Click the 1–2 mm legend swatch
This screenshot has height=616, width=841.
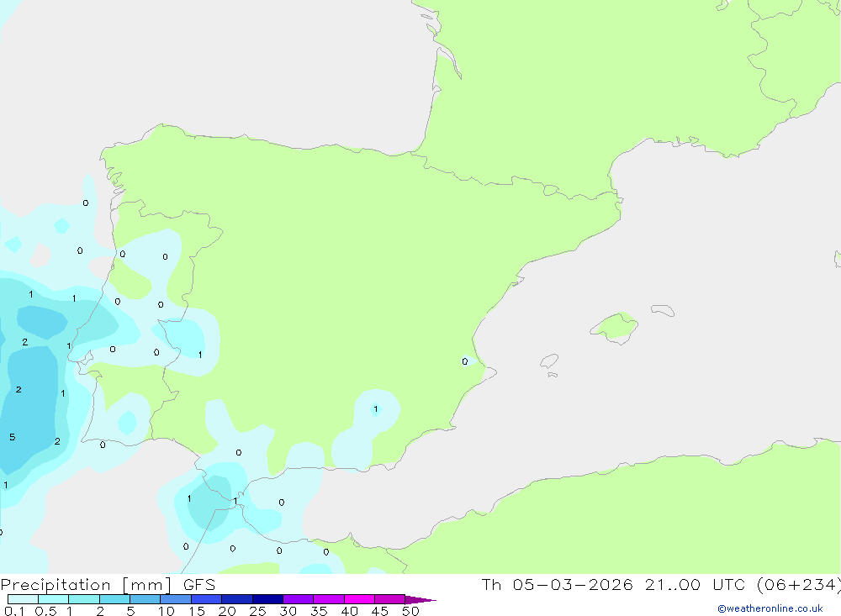pyautogui.click(x=84, y=599)
